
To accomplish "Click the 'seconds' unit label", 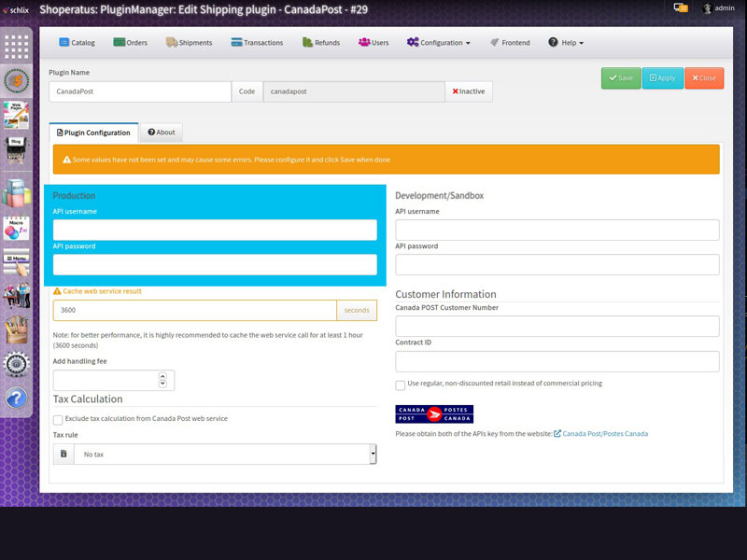I will [357, 310].
